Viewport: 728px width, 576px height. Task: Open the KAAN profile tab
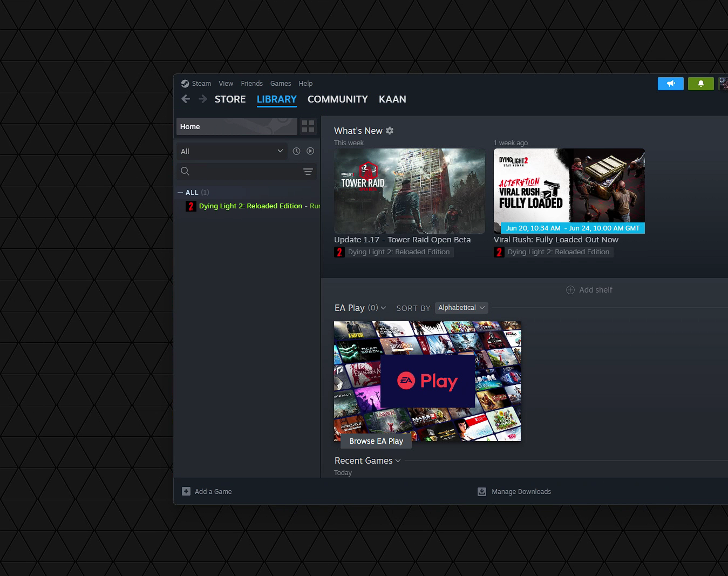(392, 99)
